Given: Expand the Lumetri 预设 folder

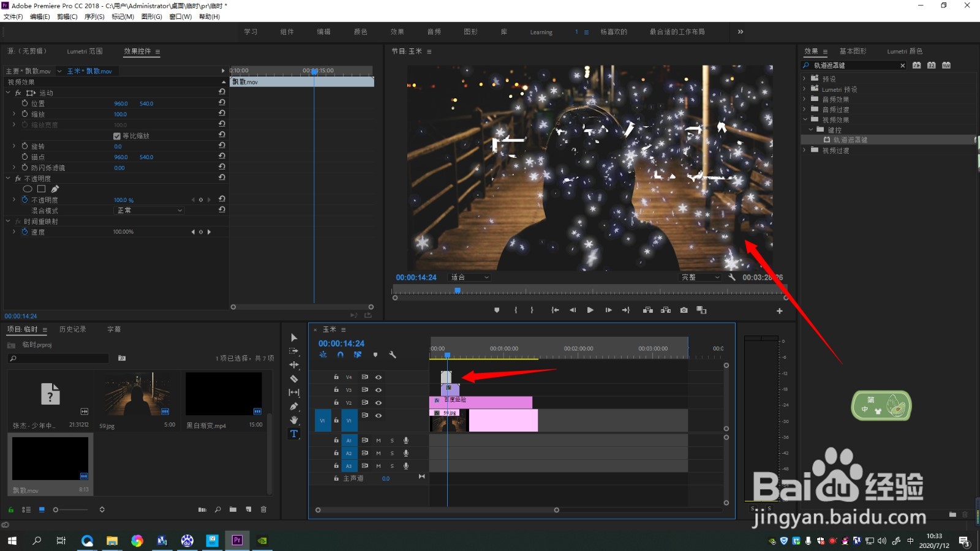Looking at the screenshot, I should [804, 89].
